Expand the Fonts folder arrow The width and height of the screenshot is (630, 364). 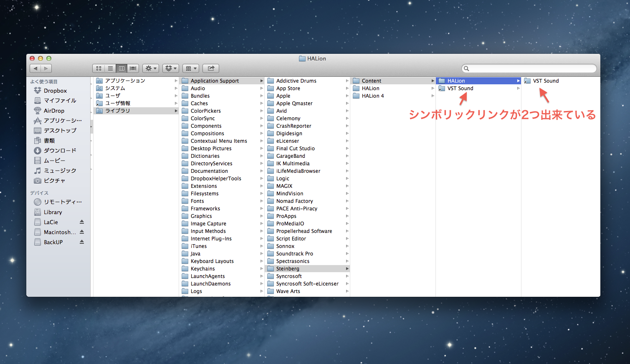[262, 201]
